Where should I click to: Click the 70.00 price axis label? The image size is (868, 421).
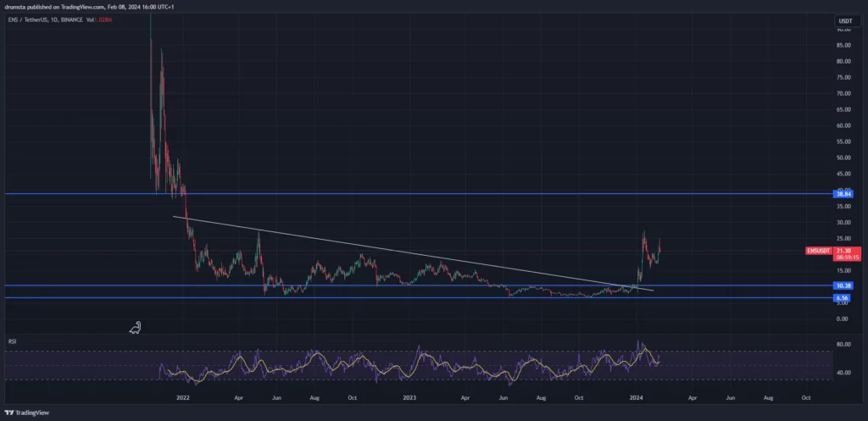pos(843,93)
